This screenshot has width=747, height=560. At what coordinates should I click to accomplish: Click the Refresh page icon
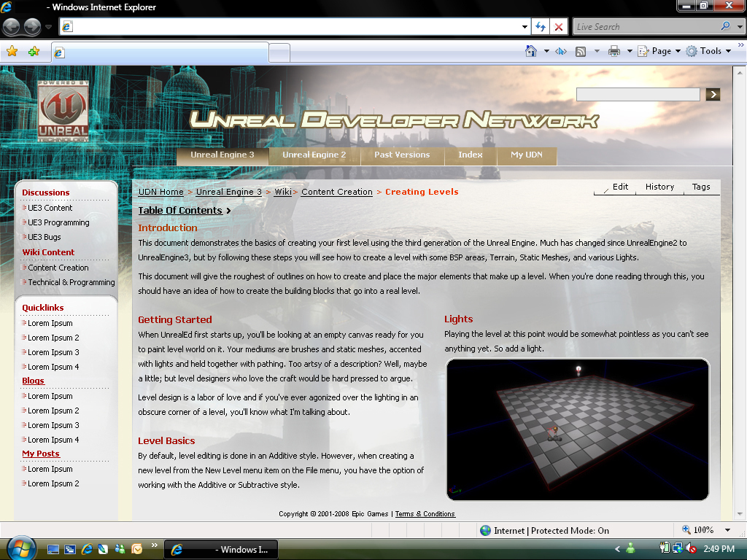(541, 27)
